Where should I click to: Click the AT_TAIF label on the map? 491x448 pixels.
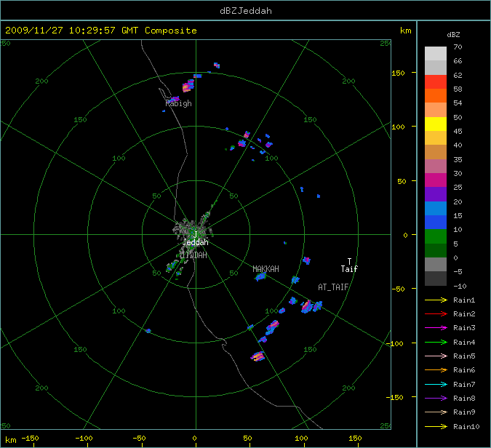(x=333, y=287)
